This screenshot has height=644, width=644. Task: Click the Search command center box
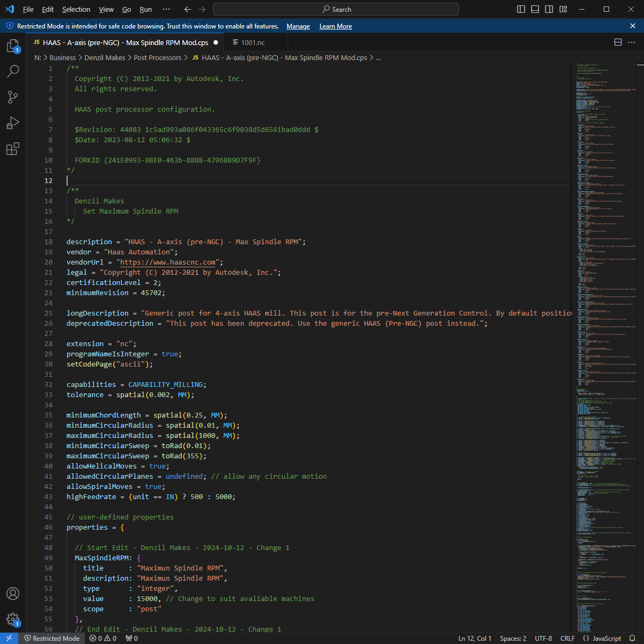pyautogui.click(x=336, y=9)
